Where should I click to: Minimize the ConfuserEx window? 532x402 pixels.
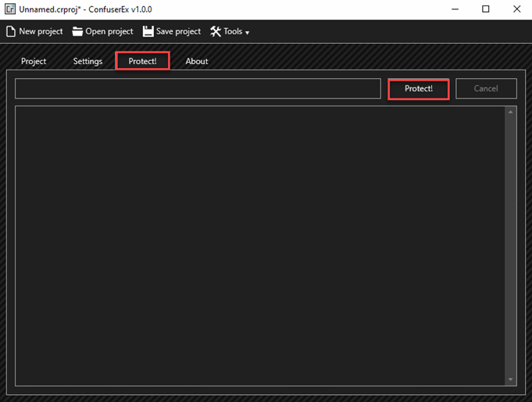(x=455, y=9)
